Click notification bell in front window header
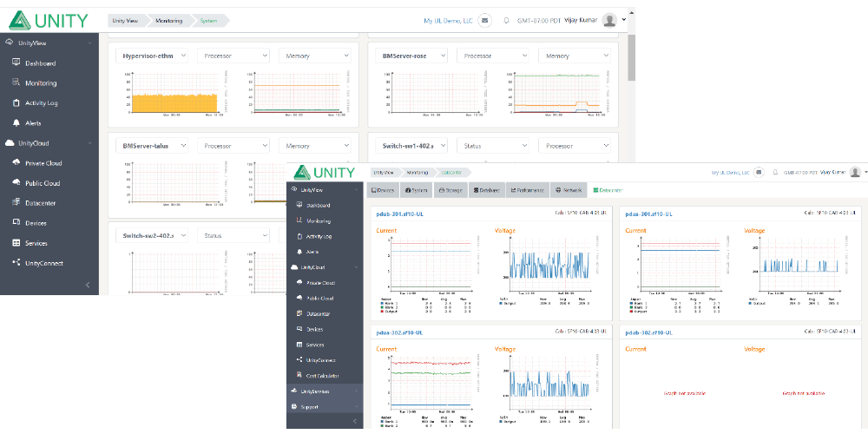The height and width of the screenshot is (434, 868). coord(775,172)
